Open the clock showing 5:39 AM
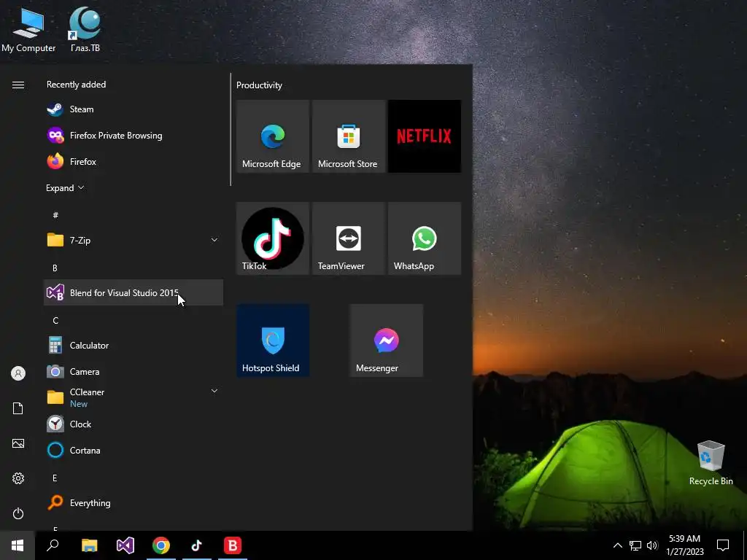This screenshot has height=560, width=747. pyautogui.click(x=684, y=545)
